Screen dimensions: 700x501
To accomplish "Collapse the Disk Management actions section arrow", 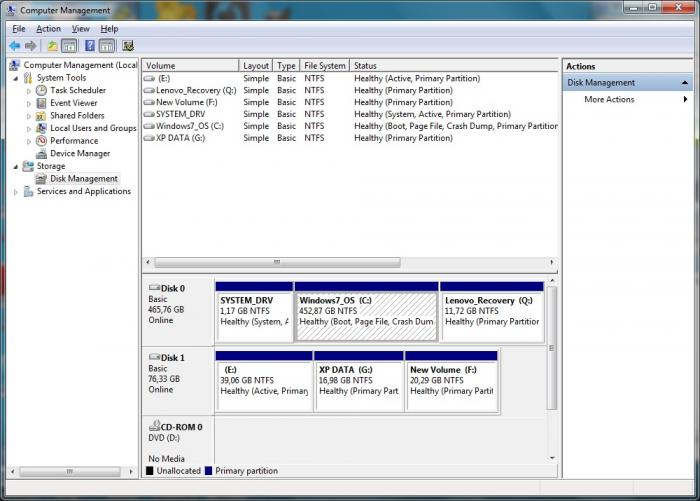I will 684,83.
